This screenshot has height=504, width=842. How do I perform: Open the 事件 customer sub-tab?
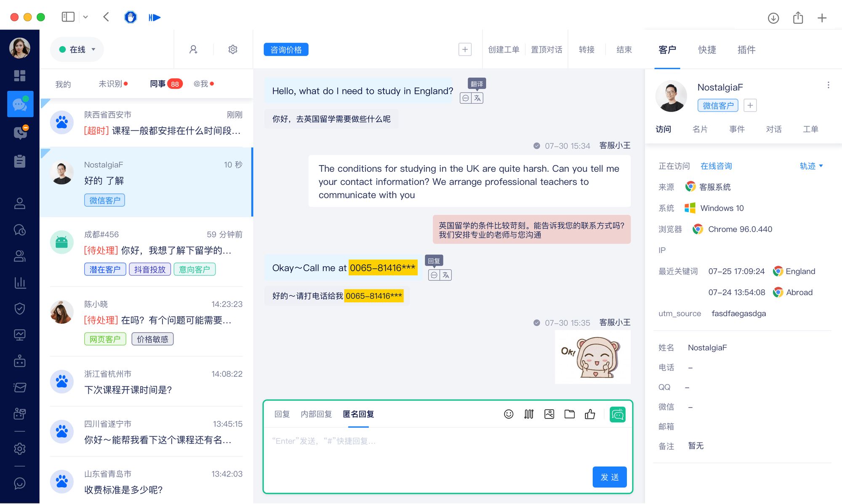click(x=737, y=129)
